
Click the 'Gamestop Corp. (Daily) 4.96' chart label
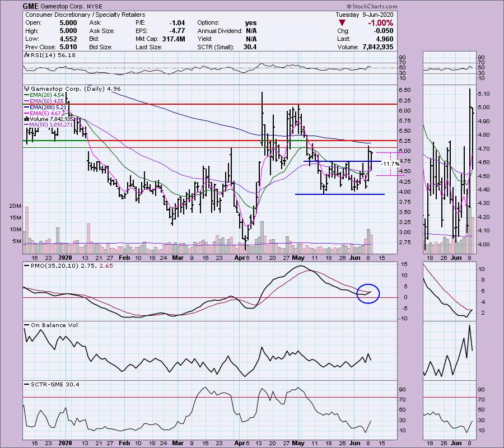point(76,89)
